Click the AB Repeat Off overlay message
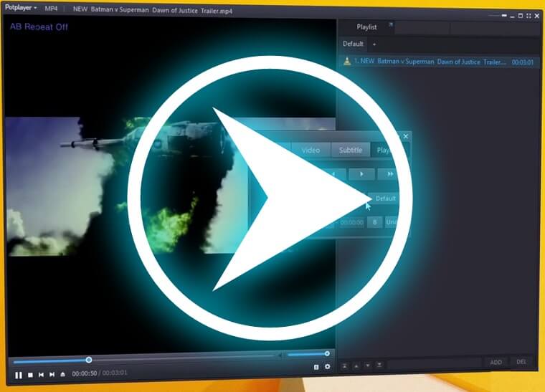The width and height of the screenshot is (545, 392). pyautogui.click(x=39, y=27)
